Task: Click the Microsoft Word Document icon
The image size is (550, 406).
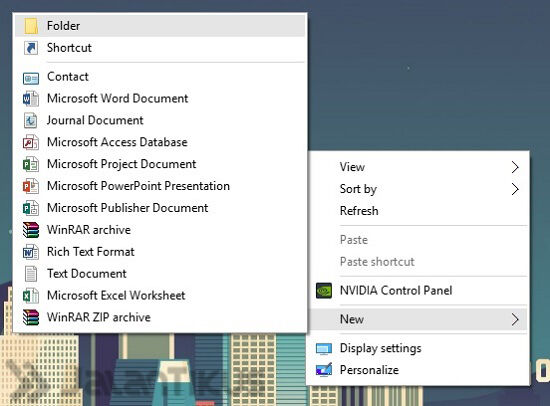Action: [x=31, y=99]
